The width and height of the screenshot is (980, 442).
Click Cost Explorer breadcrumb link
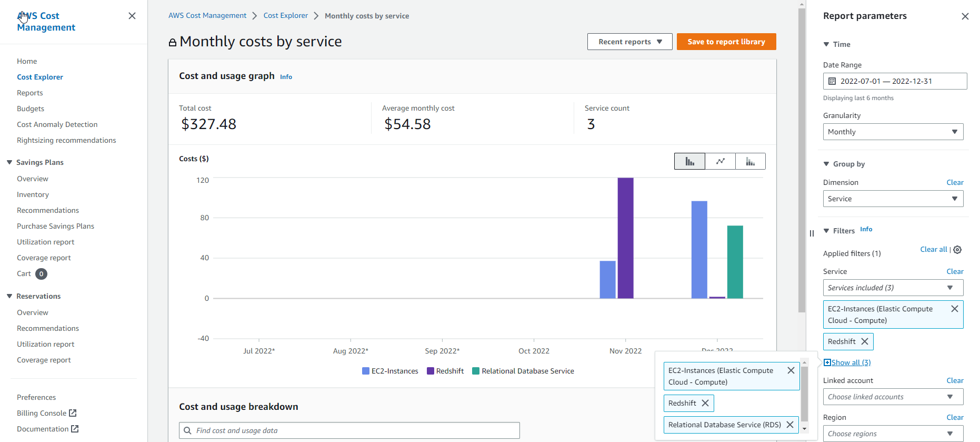point(286,15)
